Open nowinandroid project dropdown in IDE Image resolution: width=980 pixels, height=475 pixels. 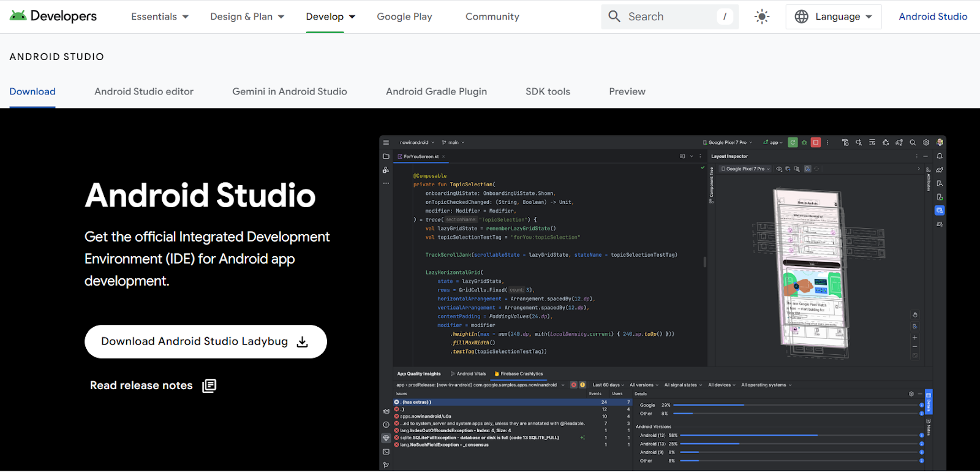(x=417, y=142)
